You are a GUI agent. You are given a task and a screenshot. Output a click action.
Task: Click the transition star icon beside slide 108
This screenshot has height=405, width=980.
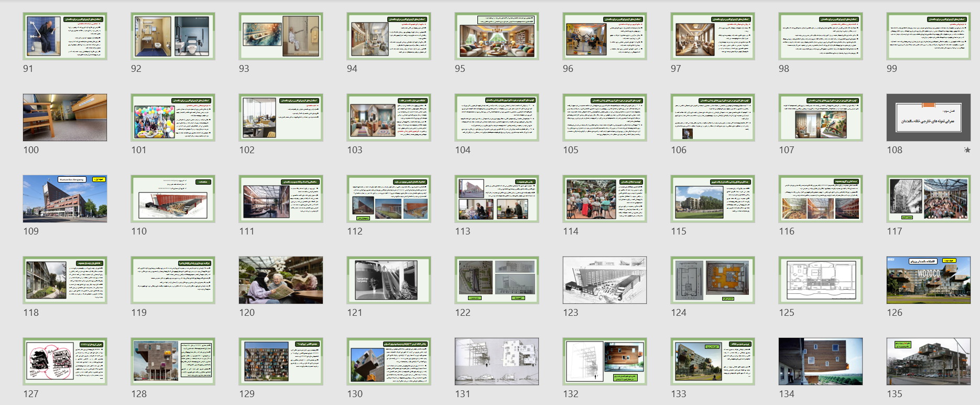pyautogui.click(x=967, y=150)
